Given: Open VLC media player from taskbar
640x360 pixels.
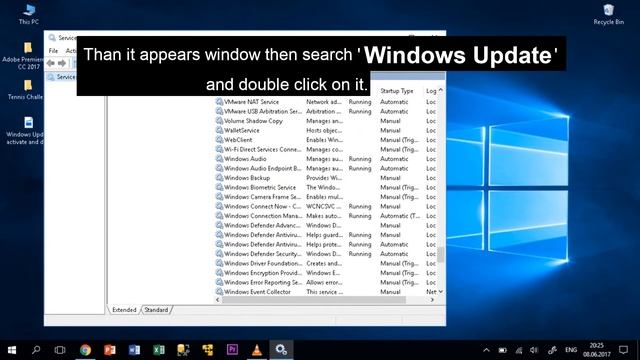Looking at the screenshot, I should pos(257,350).
